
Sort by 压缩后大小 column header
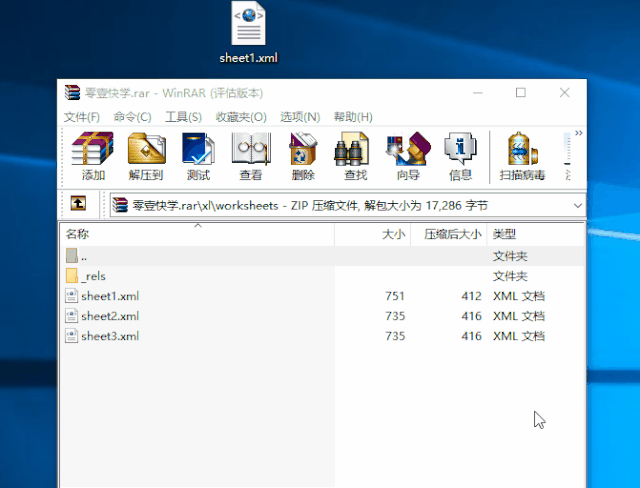click(449, 234)
